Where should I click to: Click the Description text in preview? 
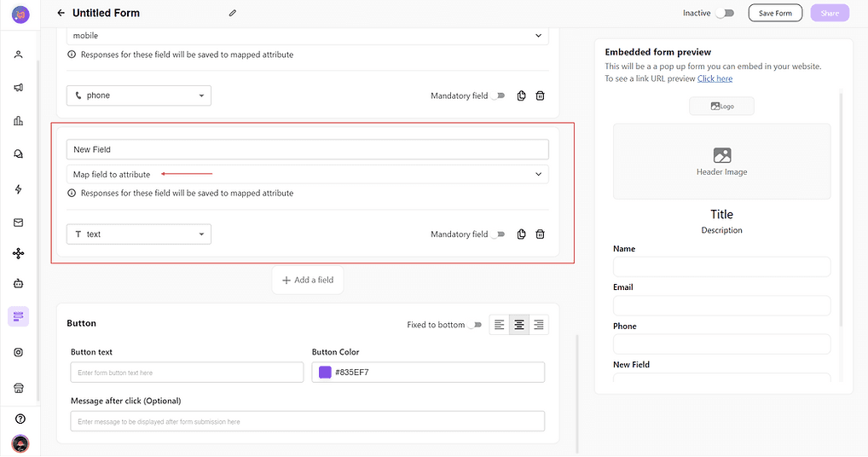(x=722, y=230)
